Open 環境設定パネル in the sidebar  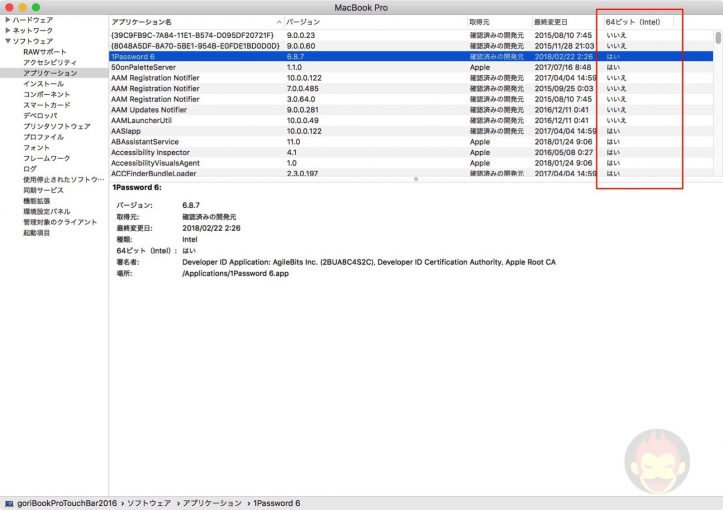click(x=47, y=211)
